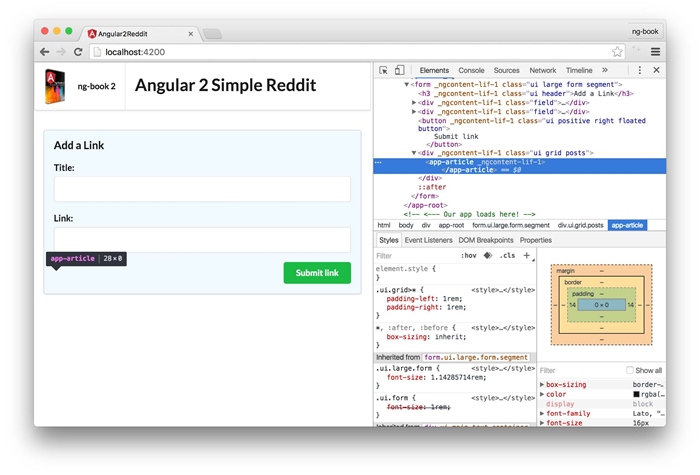The width and height of the screenshot is (700, 475).
Task: Close the DevTools panel
Action: (656, 71)
